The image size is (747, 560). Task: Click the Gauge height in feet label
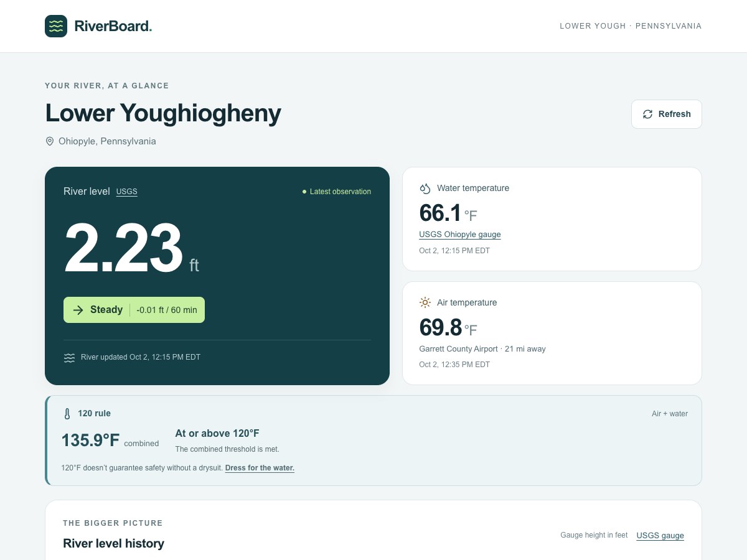[594, 535]
